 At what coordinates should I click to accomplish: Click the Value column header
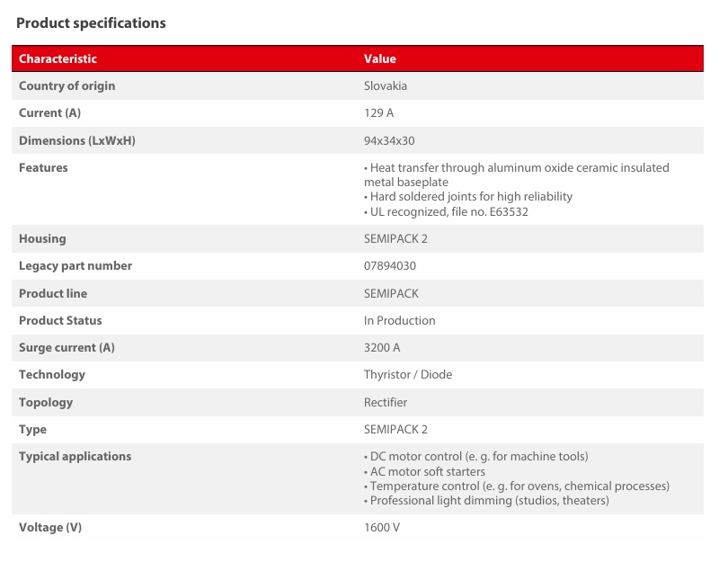click(379, 58)
